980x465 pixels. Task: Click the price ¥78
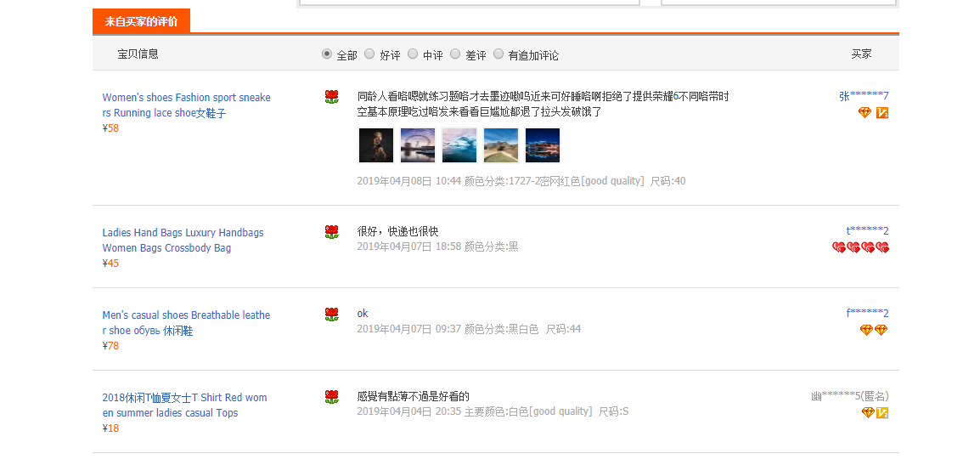pos(110,346)
